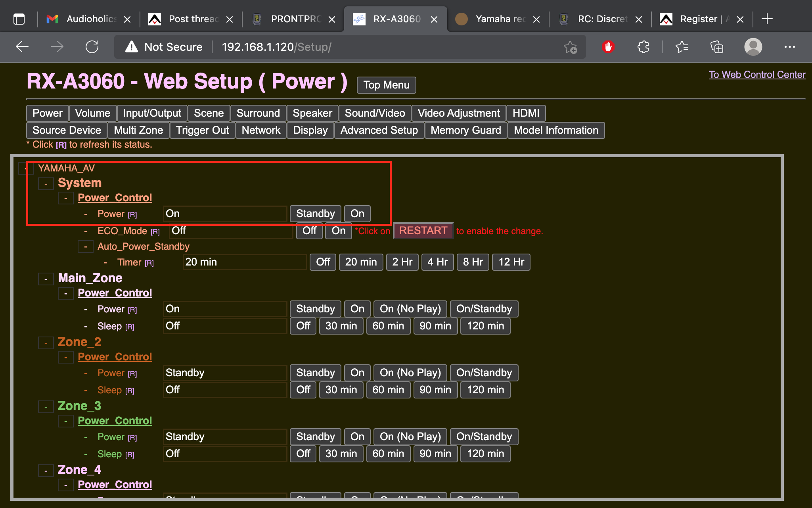Screen dimensions: 812x508
Task: Set Auto Standby Timer to 8 Hr
Action: pos(473,262)
